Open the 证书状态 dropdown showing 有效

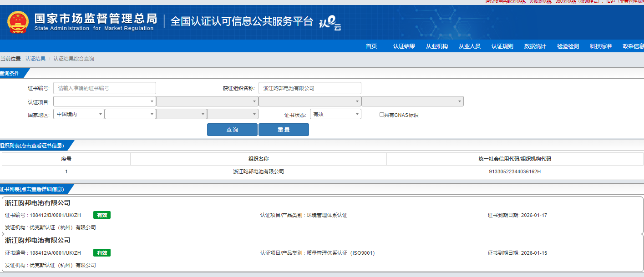(x=335, y=114)
